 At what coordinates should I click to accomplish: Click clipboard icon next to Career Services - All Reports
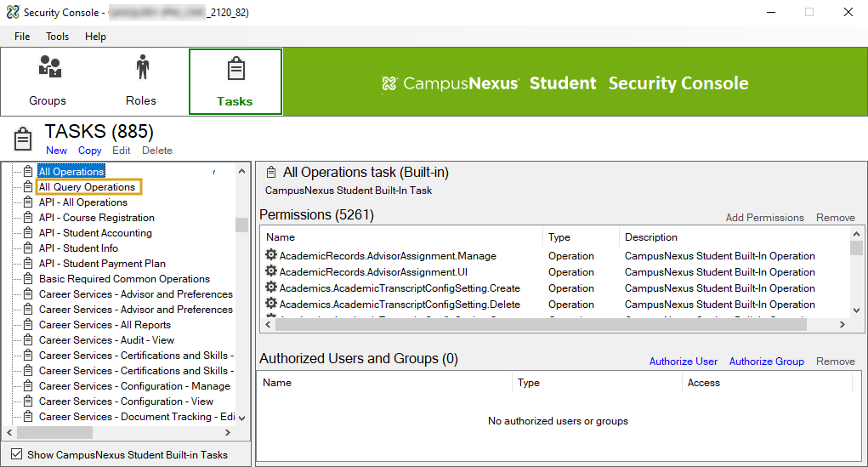coord(28,325)
